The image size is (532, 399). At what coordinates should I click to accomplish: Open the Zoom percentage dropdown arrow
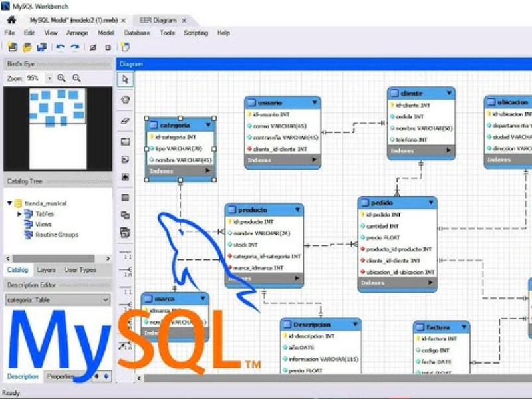[x=49, y=78]
